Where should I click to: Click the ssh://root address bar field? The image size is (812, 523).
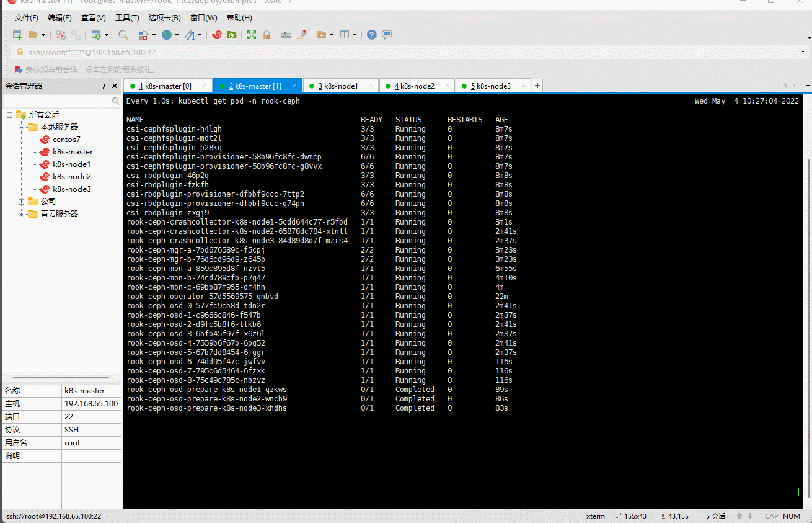tap(409, 53)
